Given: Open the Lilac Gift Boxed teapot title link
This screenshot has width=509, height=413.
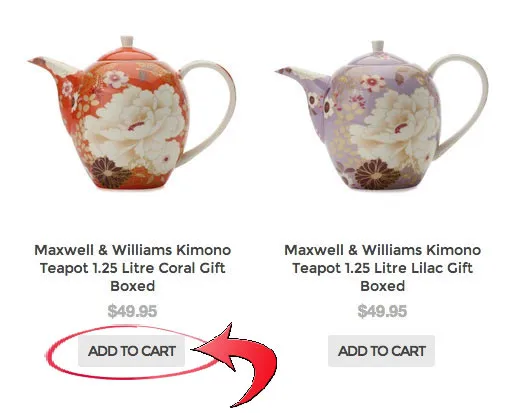Looking at the screenshot, I should tap(382, 268).
